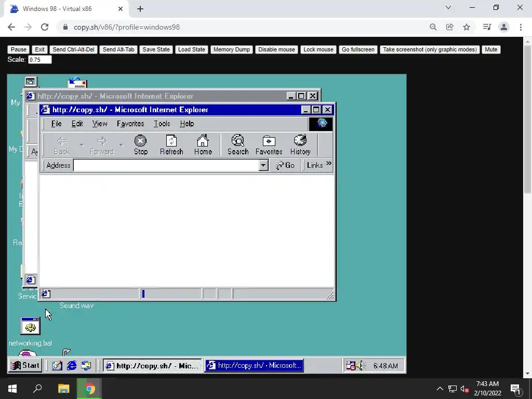The width and height of the screenshot is (532, 399).
Task: Expand the Forward history dropdown arrow
Action: click(121, 145)
